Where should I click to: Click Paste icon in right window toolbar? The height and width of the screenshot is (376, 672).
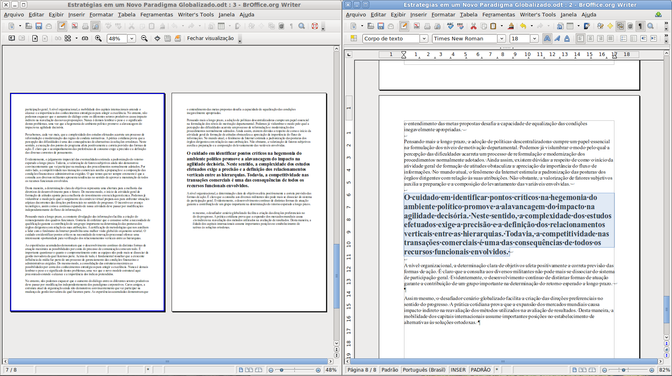pos(493,26)
